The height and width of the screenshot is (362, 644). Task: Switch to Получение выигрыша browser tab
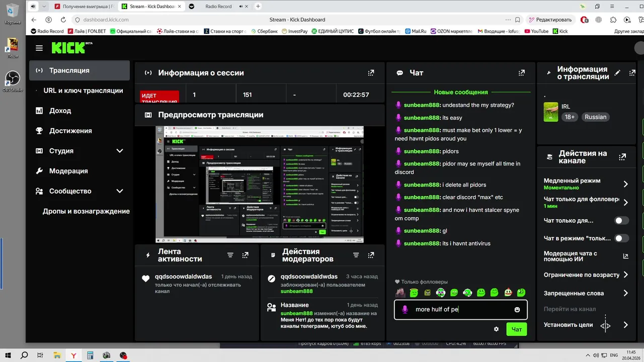tap(85, 7)
